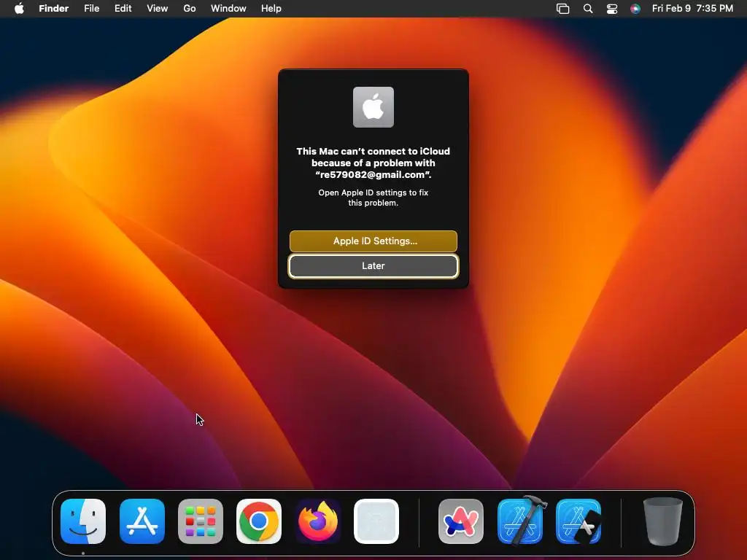Click the iCloud problem message text

click(373, 163)
